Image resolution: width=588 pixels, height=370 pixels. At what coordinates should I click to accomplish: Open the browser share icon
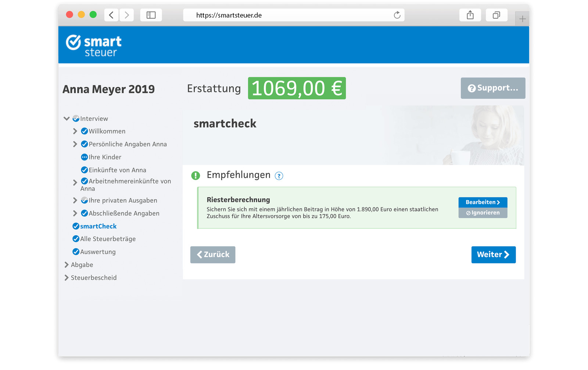470,15
